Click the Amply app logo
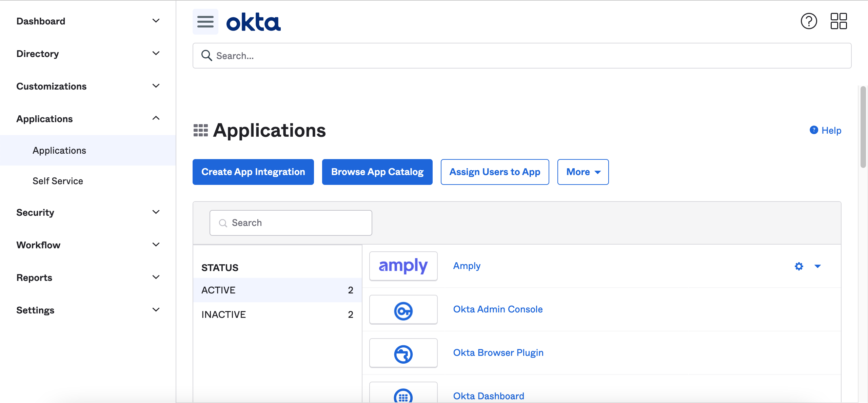The width and height of the screenshot is (868, 403). (403, 266)
